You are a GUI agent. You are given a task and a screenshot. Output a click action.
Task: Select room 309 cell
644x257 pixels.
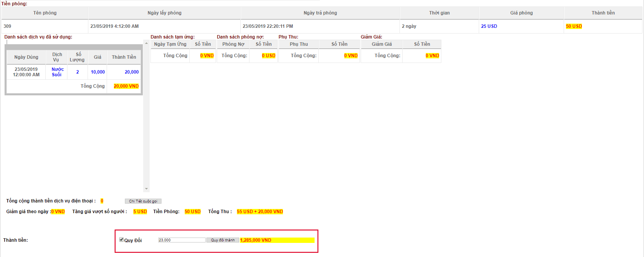click(x=8, y=26)
